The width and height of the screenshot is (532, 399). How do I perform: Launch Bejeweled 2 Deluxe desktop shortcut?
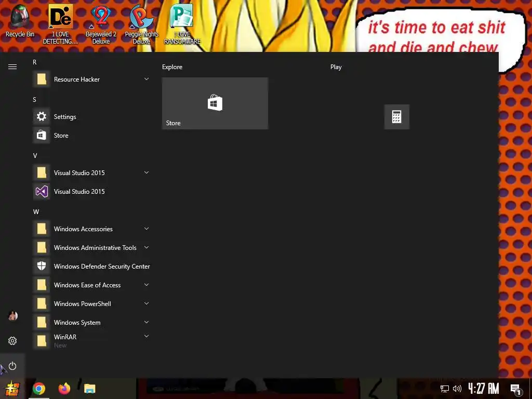pos(101,24)
